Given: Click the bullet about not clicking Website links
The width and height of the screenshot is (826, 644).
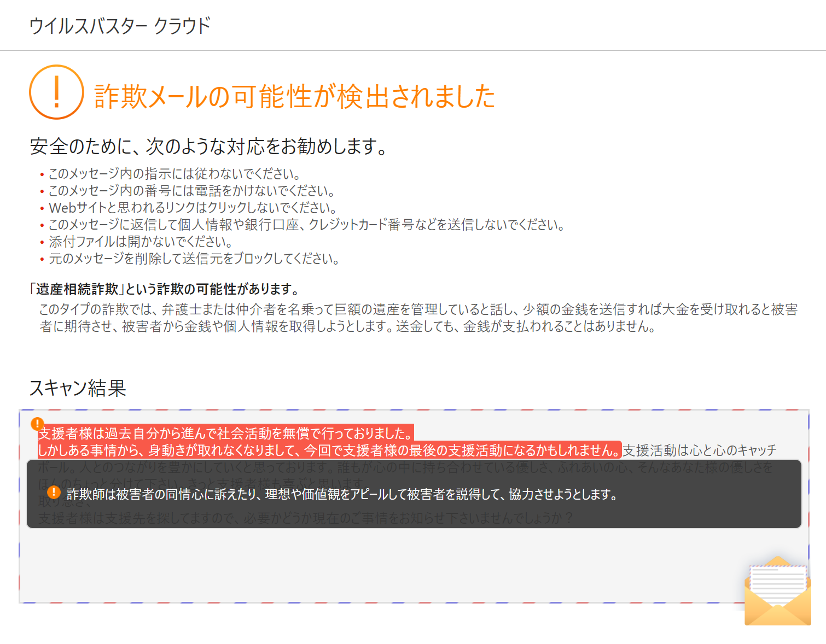Looking at the screenshot, I should tap(193, 208).
